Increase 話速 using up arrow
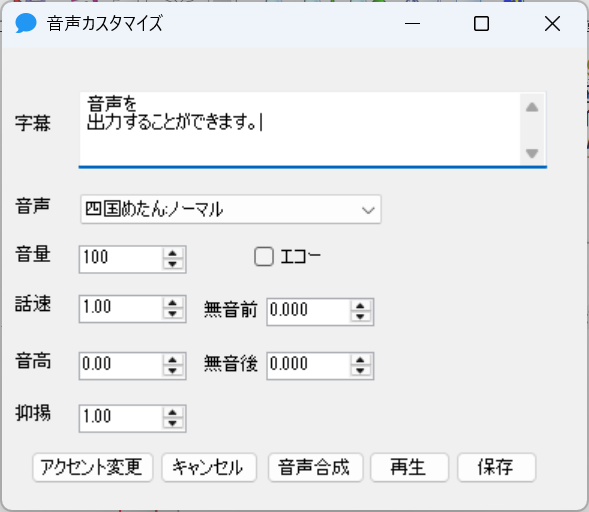 173,303
